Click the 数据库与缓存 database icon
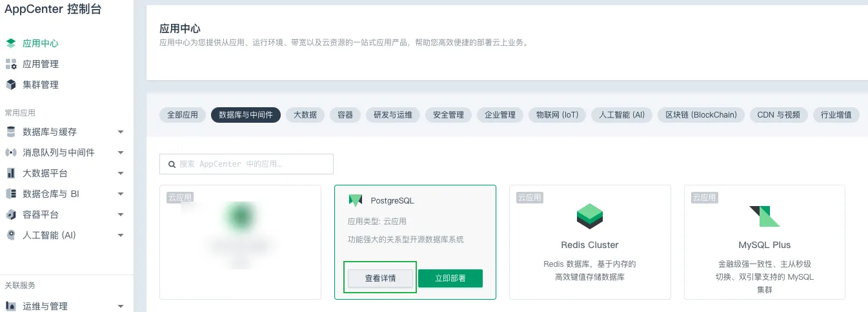Screen dimensions: 868x312 click(x=11, y=132)
